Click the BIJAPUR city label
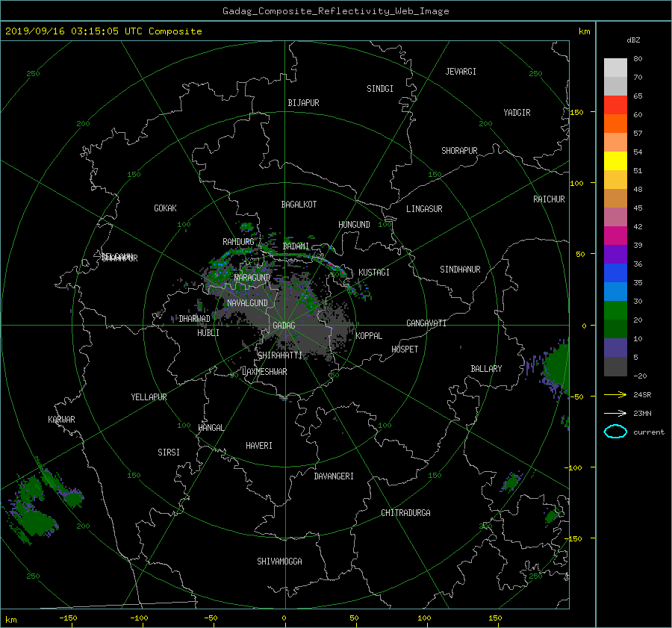672x628 pixels. click(x=303, y=103)
